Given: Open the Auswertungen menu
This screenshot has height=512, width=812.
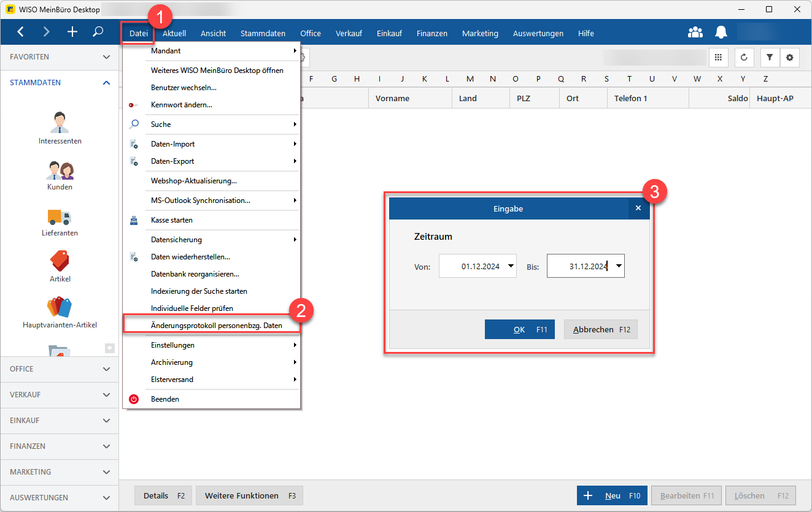Looking at the screenshot, I should [538, 33].
